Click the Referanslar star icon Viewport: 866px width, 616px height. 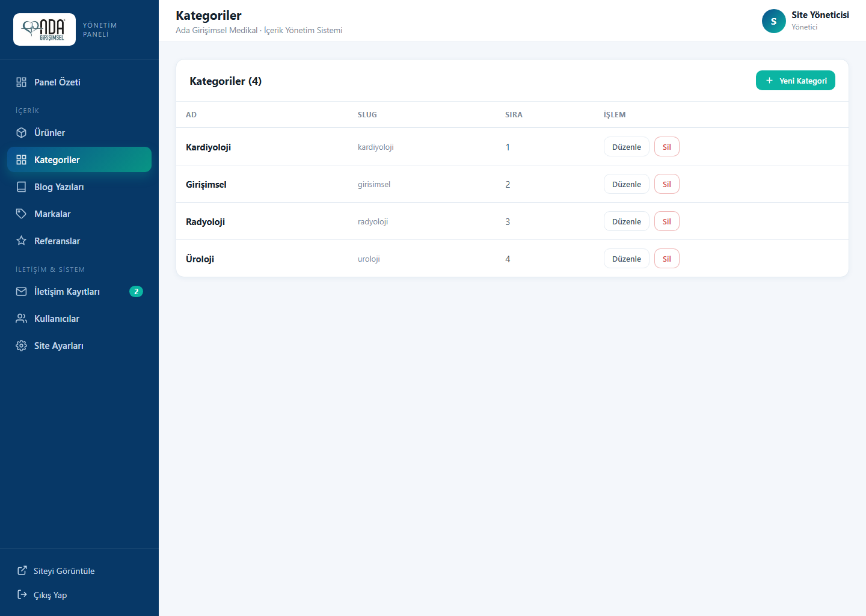click(x=21, y=241)
